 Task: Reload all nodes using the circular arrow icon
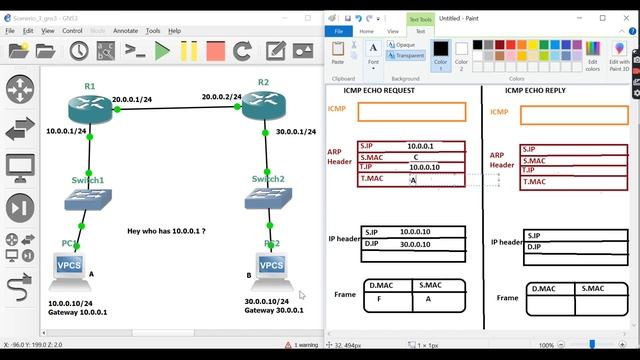242,51
